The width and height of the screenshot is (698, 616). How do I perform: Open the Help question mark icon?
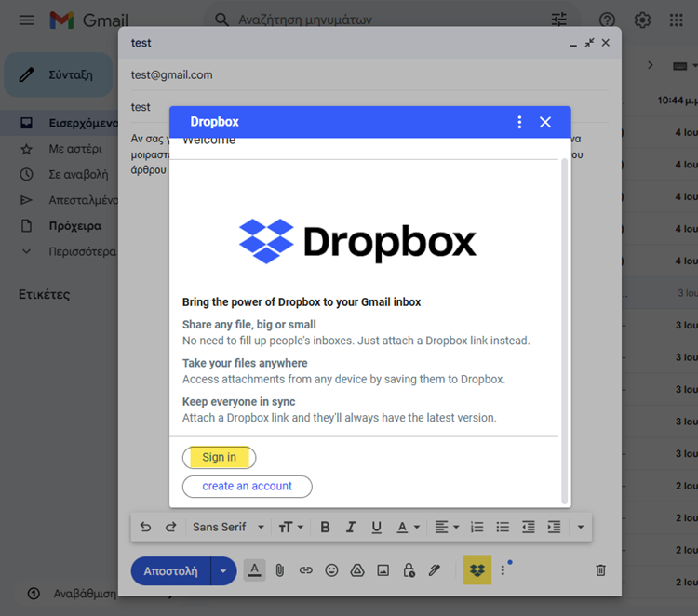click(x=607, y=20)
